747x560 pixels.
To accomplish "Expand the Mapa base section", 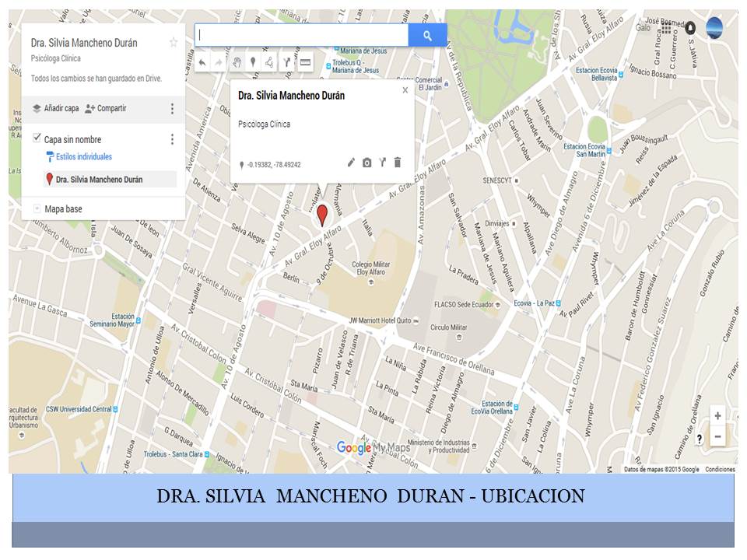I will click(x=37, y=208).
